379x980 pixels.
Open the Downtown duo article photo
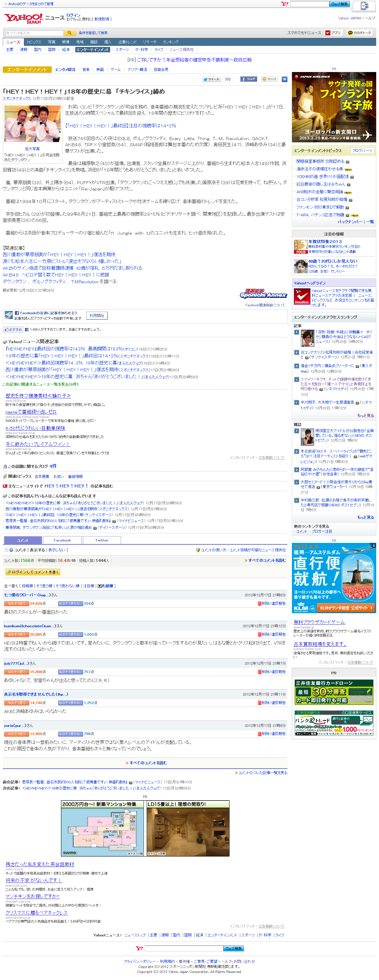click(x=32, y=124)
